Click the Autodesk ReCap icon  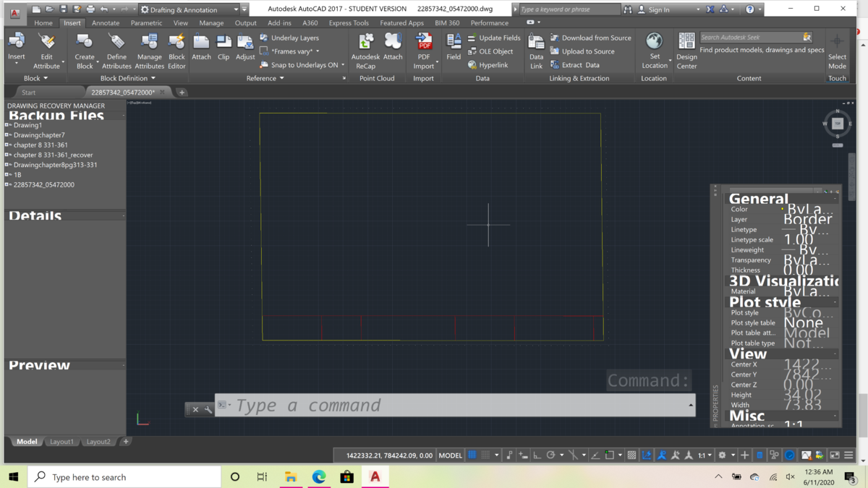tap(365, 51)
